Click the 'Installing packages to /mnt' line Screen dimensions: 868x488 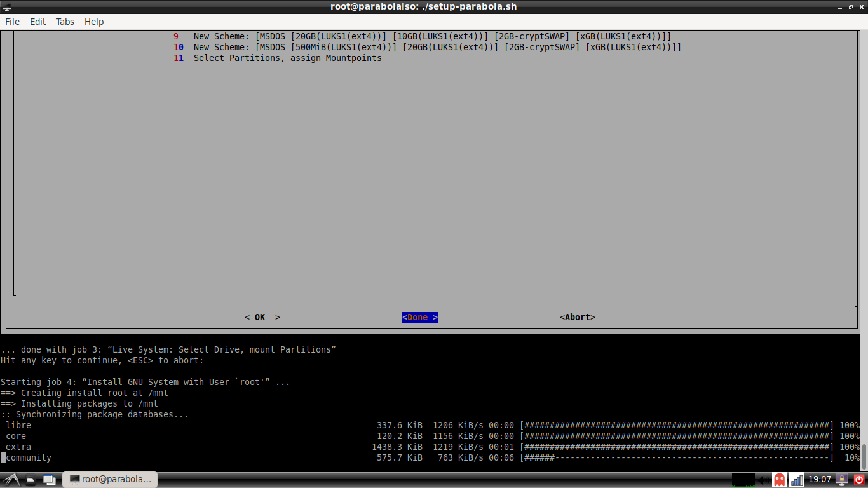(79, 403)
